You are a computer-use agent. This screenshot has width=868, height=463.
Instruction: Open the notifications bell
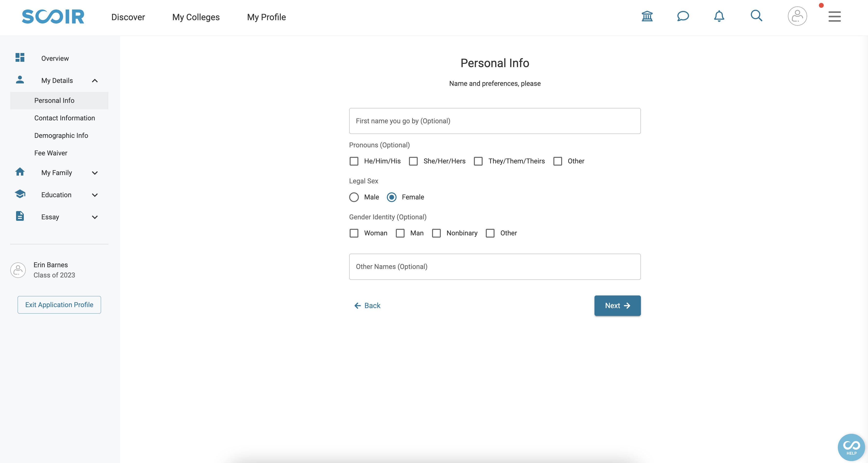pyautogui.click(x=719, y=16)
